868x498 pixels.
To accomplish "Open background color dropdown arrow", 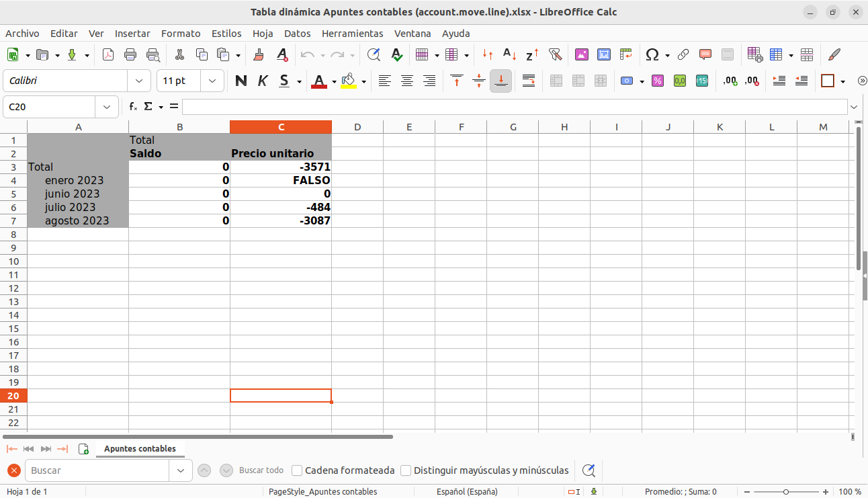I will (363, 81).
